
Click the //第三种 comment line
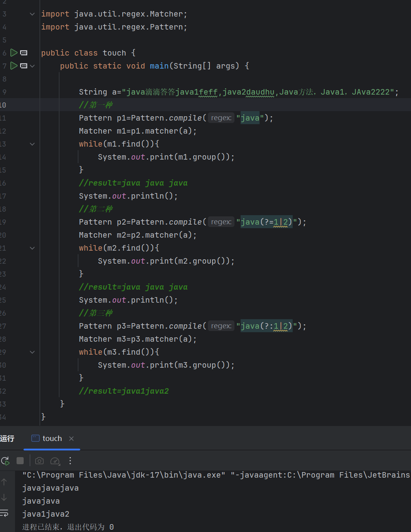pos(96,313)
